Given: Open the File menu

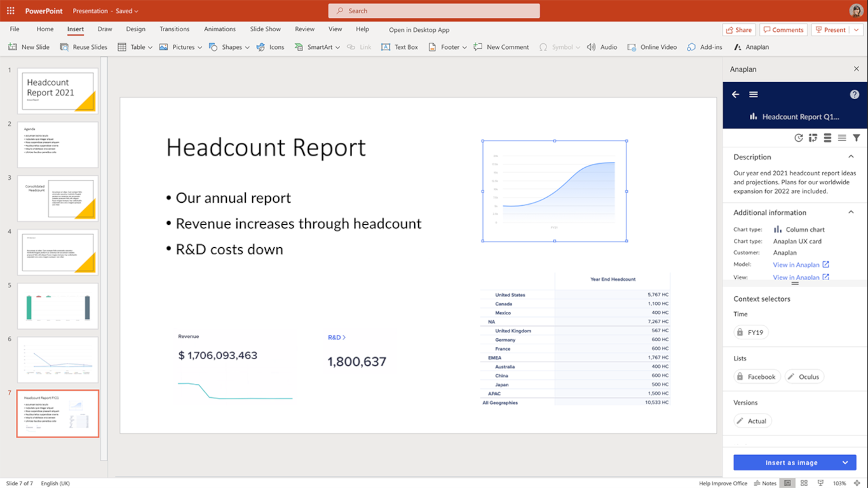Looking at the screenshot, I should pos(15,29).
